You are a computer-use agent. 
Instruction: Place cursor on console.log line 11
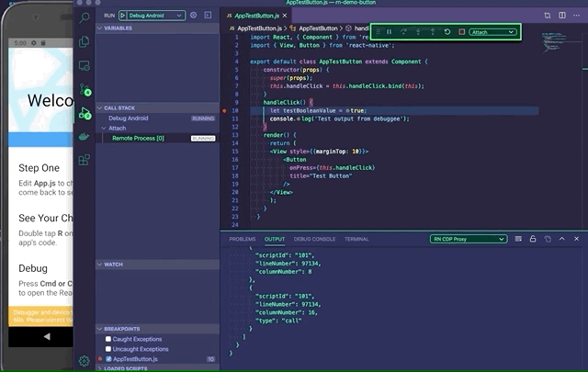(339, 118)
